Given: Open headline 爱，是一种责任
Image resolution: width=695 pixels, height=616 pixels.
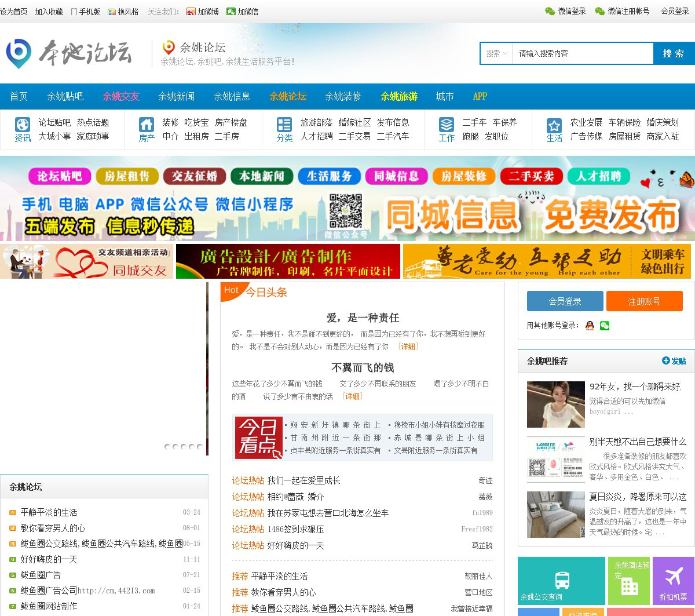Looking at the screenshot, I should [x=363, y=318].
